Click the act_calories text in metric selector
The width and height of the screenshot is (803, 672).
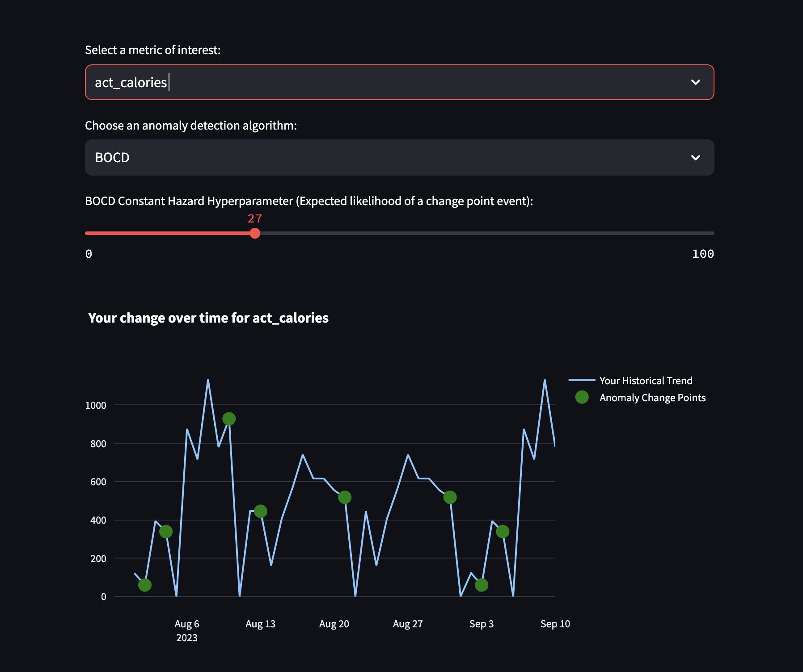131,83
